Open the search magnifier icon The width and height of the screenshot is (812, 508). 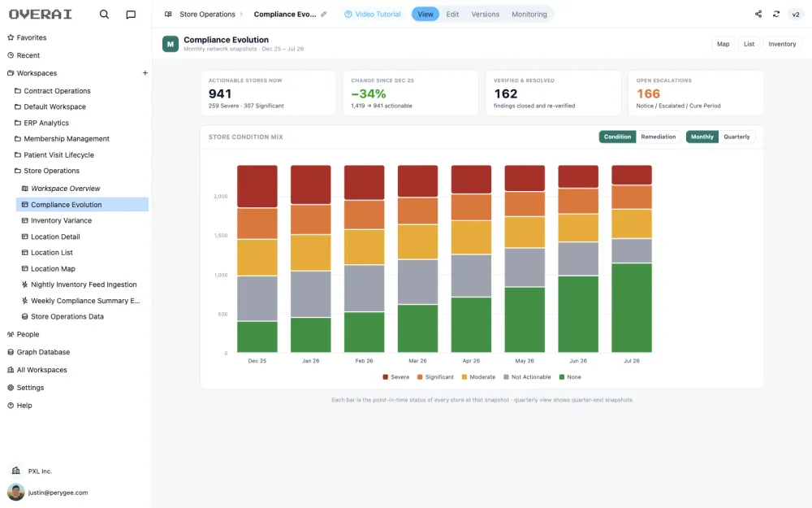(104, 15)
